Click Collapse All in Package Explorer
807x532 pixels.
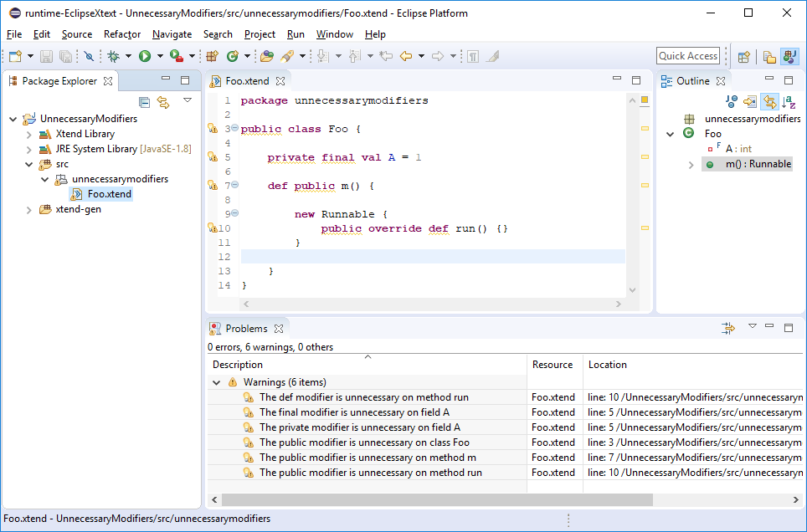[x=145, y=101]
